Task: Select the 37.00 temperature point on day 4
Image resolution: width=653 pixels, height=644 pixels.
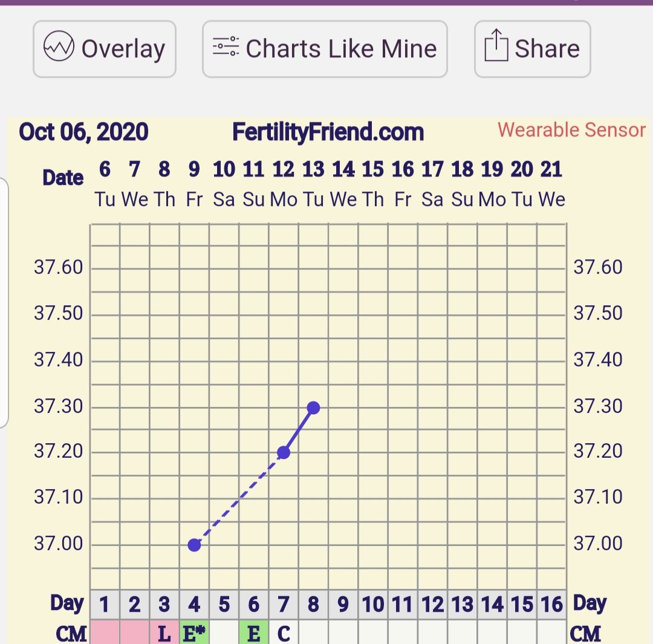Action: pyautogui.click(x=194, y=545)
